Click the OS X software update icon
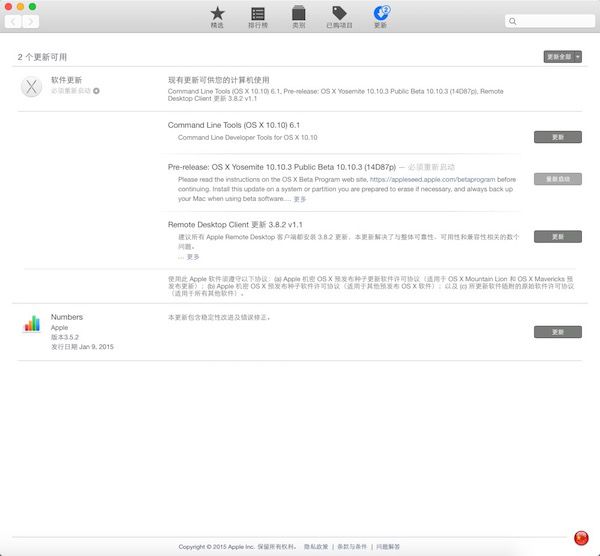This screenshot has height=556, width=600. [x=31, y=86]
